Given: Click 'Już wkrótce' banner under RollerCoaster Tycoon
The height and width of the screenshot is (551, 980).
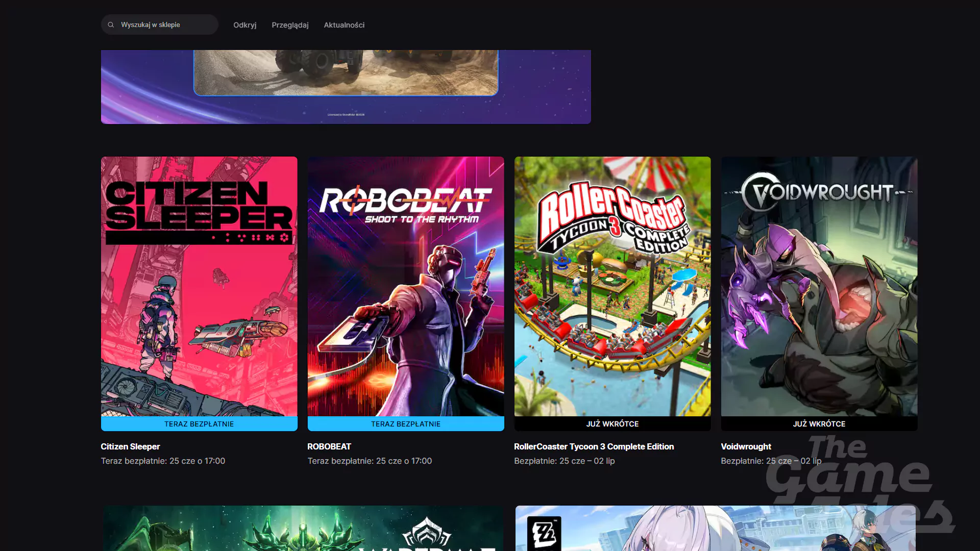Looking at the screenshot, I should pyautogui.click(x=612, y=423).
